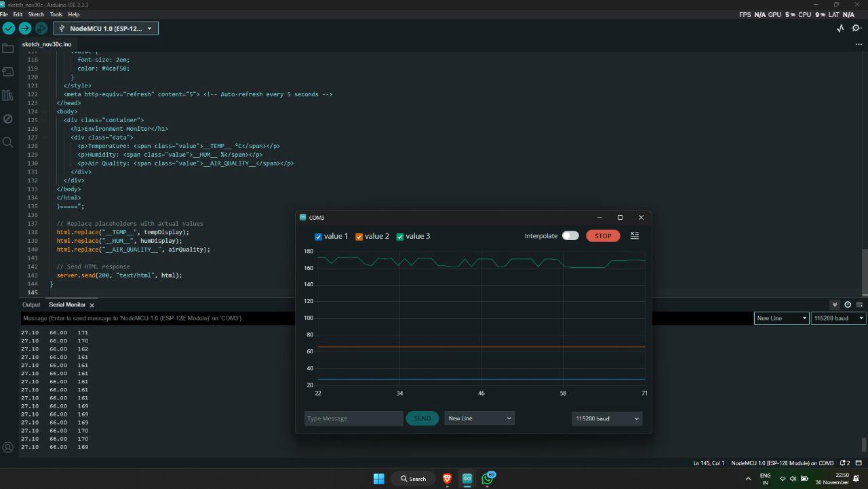This screenshot has height=489, width=868.
Task: Uncheck the value 1 checkbox
Action: coord(319,237)
